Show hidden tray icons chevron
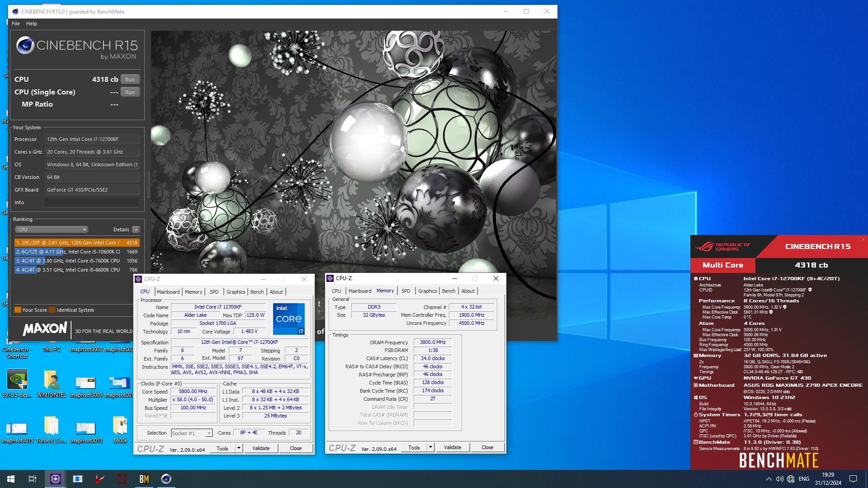Screen dimensions: 868x488 point(769,479)
